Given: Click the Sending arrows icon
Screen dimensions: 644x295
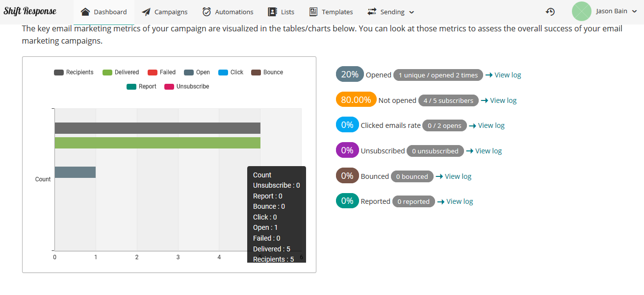Looking at the screenshot, I should [x=372, y=12].
